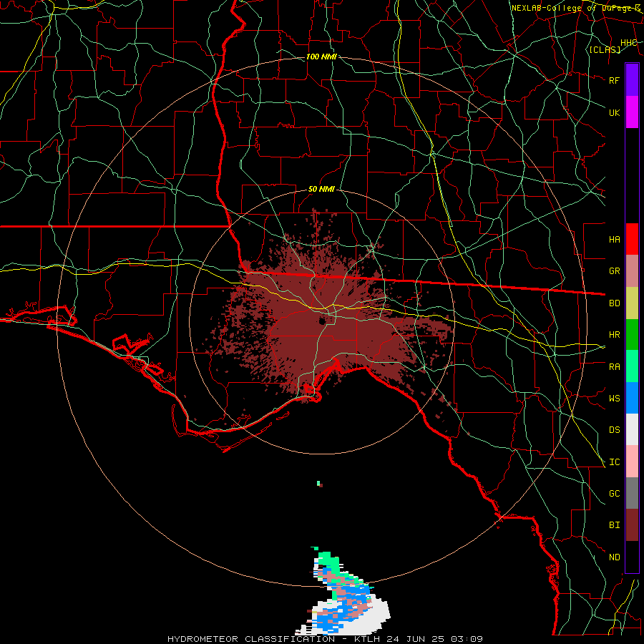
Task: Click the 50 NMI range ring label
Action: pyautogui.click(x=321, y=190)
